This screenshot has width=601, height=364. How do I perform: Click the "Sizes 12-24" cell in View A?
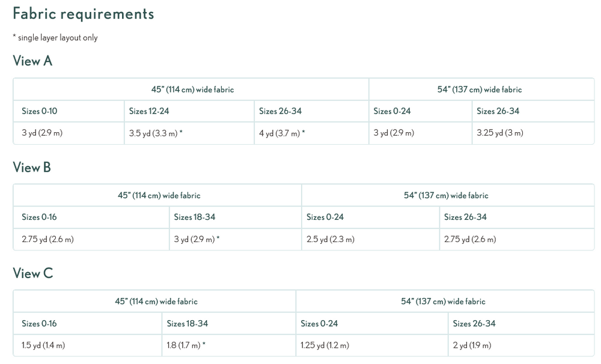pyautogui.click(x=149, y=111)
